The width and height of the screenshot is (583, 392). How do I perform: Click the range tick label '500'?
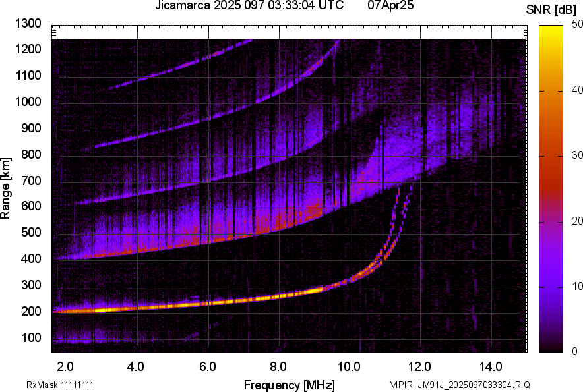tap(31, 232)
